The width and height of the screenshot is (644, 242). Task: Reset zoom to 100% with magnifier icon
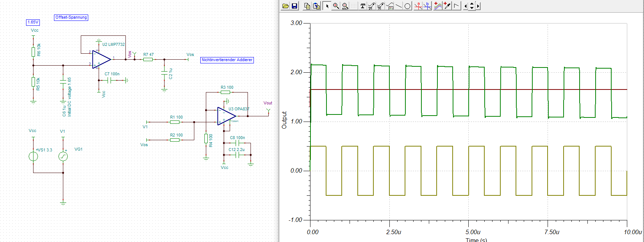click(x=345, y=6)
